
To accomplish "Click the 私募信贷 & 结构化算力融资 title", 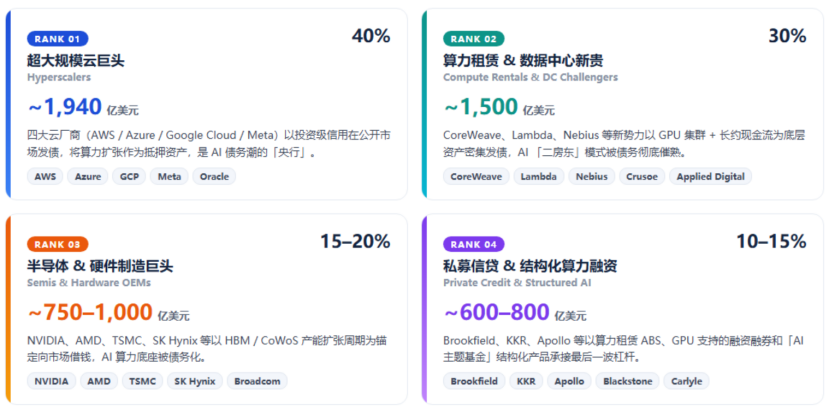I will point(530,266).
